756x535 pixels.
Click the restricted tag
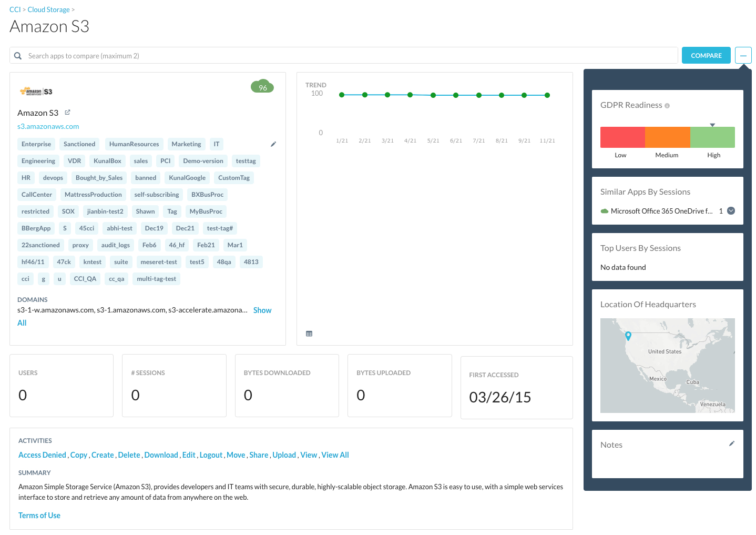point(35,211)
